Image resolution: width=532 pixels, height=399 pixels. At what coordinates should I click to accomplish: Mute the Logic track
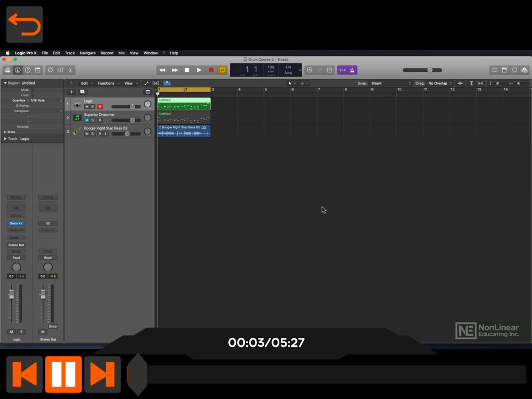(x=87, y=107)
